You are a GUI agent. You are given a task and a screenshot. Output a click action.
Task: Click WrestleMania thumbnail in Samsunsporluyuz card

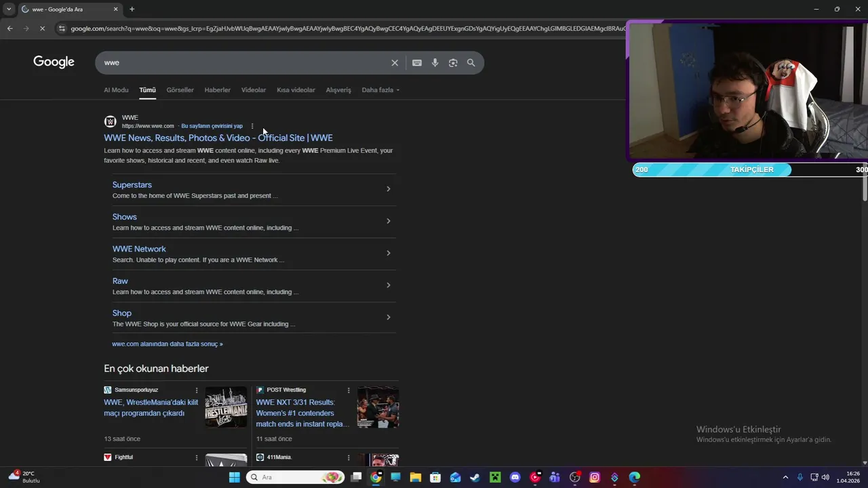(226, 407)
